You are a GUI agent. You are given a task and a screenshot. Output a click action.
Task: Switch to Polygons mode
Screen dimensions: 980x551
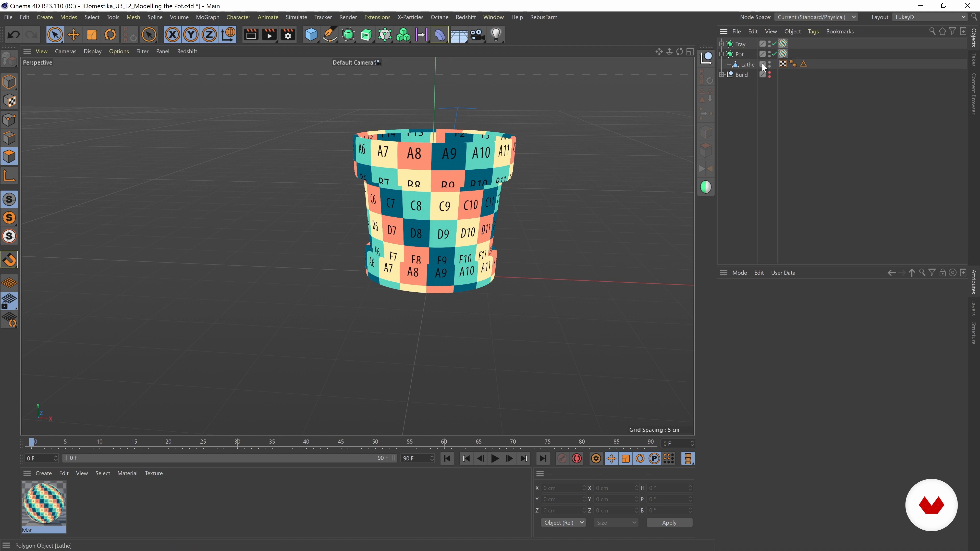[9, 156]
